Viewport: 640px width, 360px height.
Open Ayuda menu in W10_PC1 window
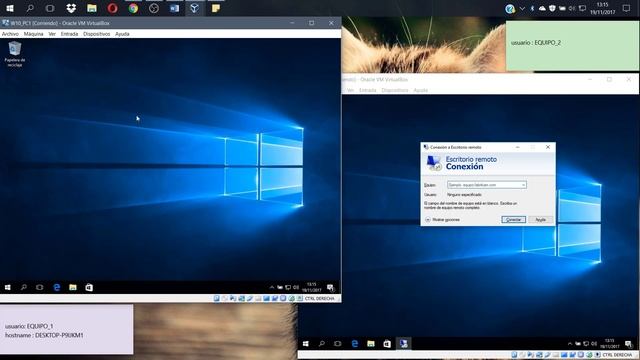tap(122, 34)
